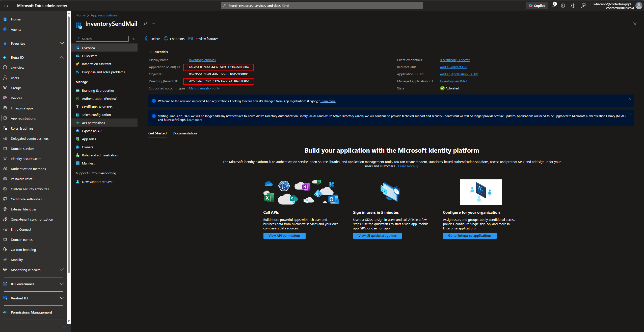This screenshot has height=332, width=644.
Task: Click the Manifest icon
Action: coord(78,163)
